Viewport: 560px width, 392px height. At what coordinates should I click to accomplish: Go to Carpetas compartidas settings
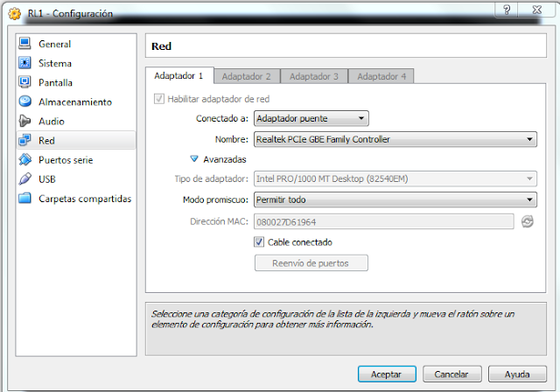pyautogui.click(x=76, y=199)
